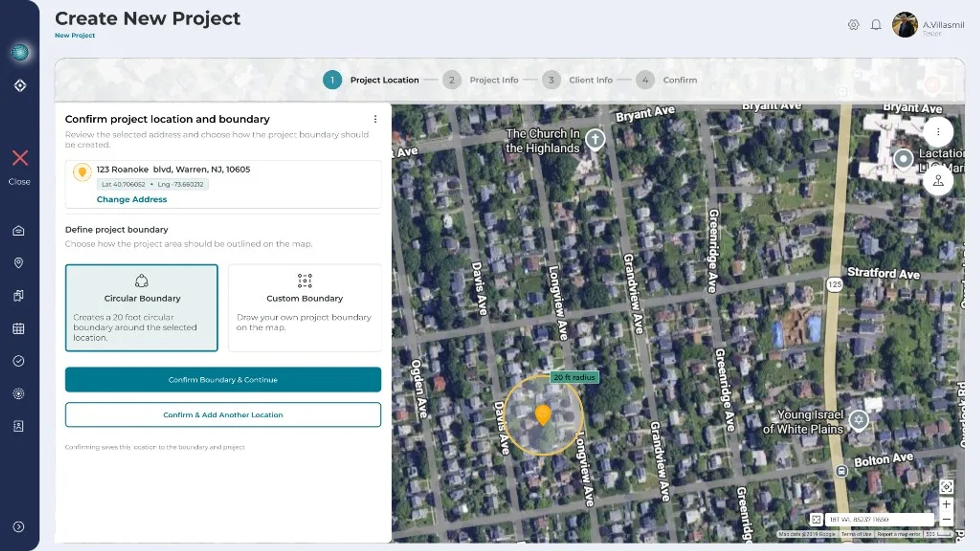The image size is (980, 551).
Task: Open the diamond target sidebar icon
Action: [x=20, y=86]
